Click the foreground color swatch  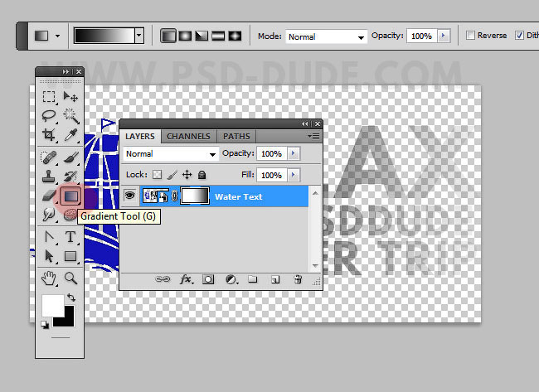52,306
